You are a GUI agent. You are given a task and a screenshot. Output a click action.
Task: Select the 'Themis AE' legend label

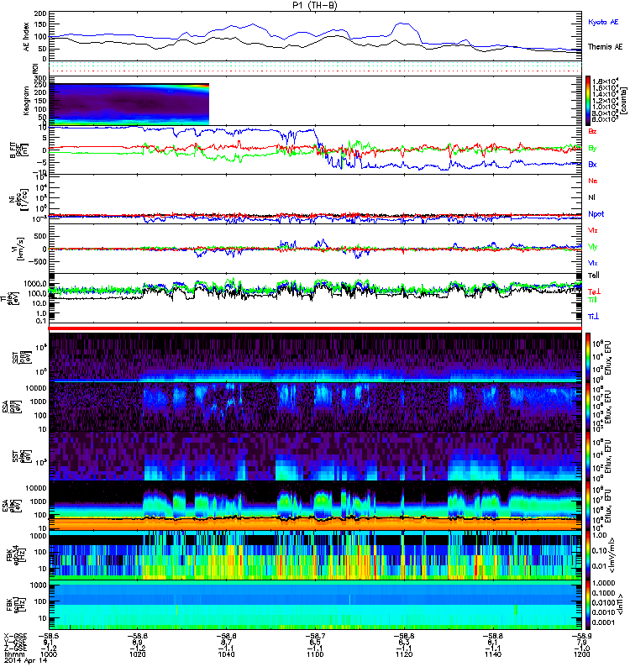click(605, 47)
